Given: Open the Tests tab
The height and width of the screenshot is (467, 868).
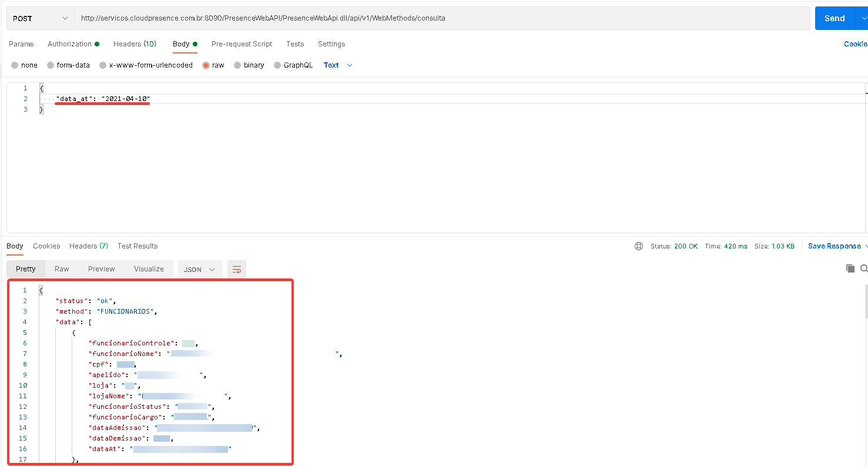Looking at the screenshot, I should pyautogui.click(x=295, y=44).
